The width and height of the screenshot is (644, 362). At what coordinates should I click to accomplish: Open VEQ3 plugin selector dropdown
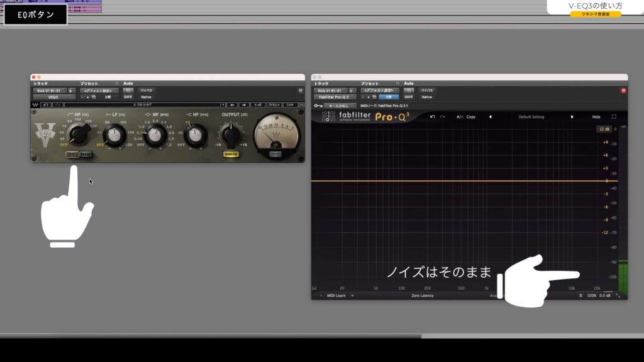[x=54, y=97]
